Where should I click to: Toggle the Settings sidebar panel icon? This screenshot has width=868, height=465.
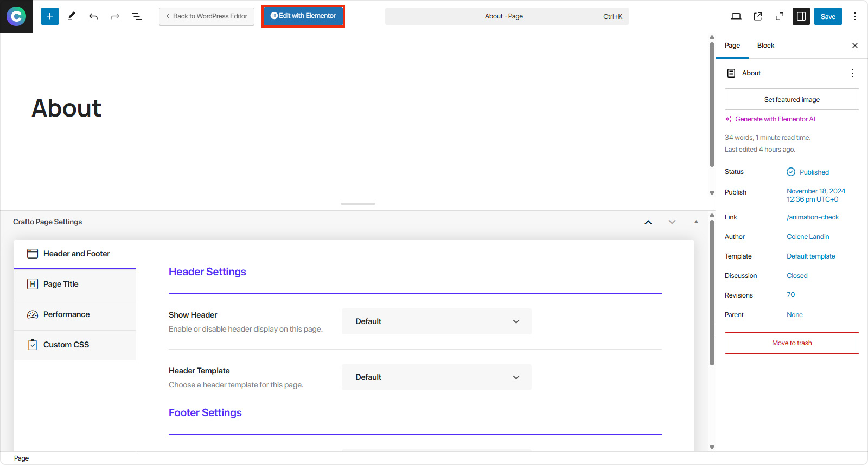click(x=801, y=16)
